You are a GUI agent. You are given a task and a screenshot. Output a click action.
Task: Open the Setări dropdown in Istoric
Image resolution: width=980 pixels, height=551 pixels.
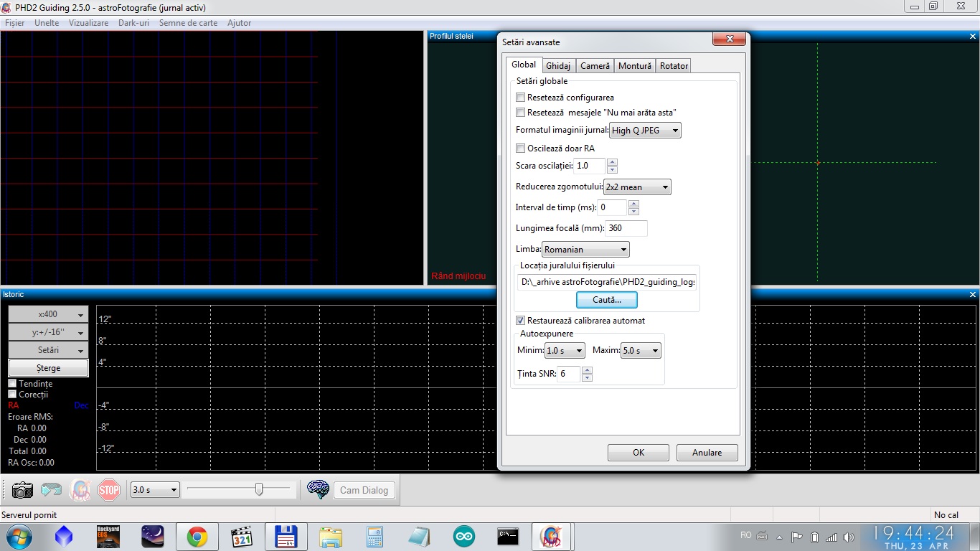pos(49,350)
